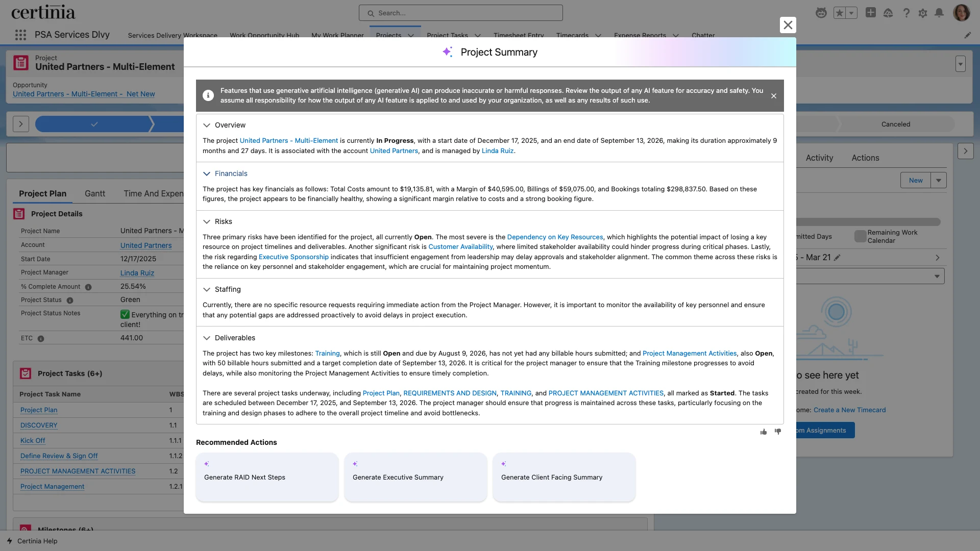Collapse the Financials section

207,173
